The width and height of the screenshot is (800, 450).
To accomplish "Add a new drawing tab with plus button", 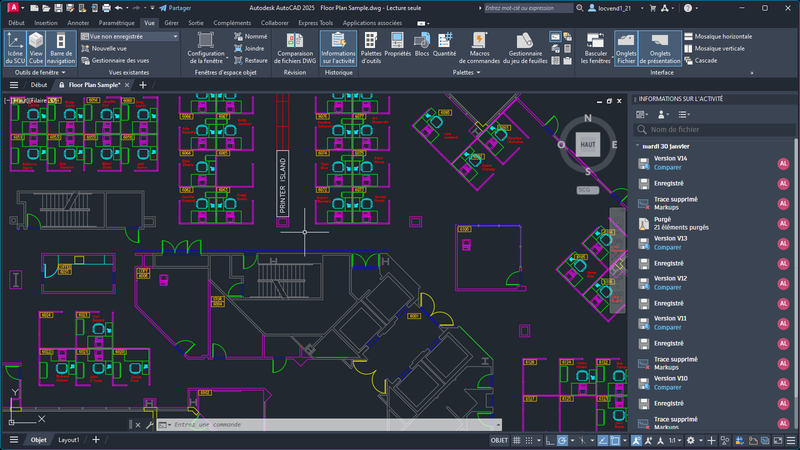I will pos(143,85).
